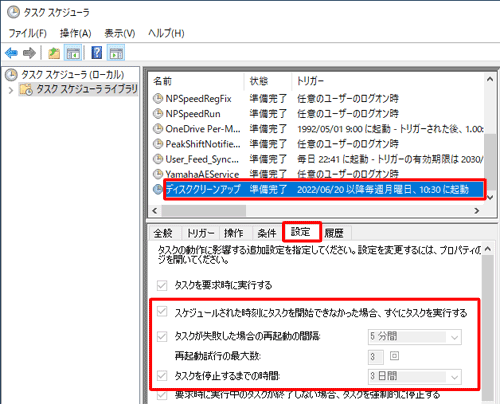Sort task list by 状態 column header
500x404 pixels.
[x=269, y=81]
